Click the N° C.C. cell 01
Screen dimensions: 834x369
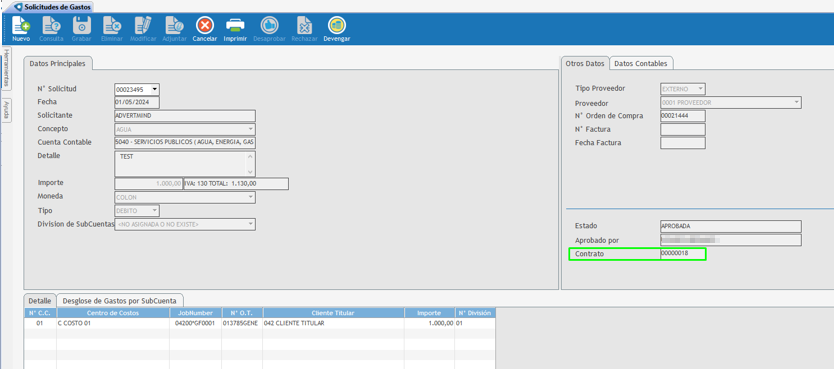40,323
